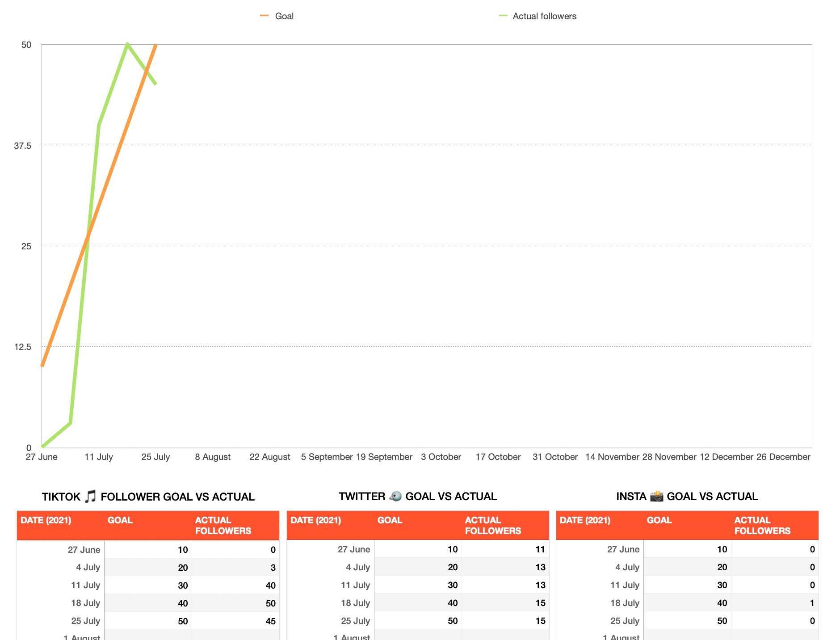
Task: Click the empty TikTok 1 August goal cell
Action: pyautogui.click(x=148, y=635)
